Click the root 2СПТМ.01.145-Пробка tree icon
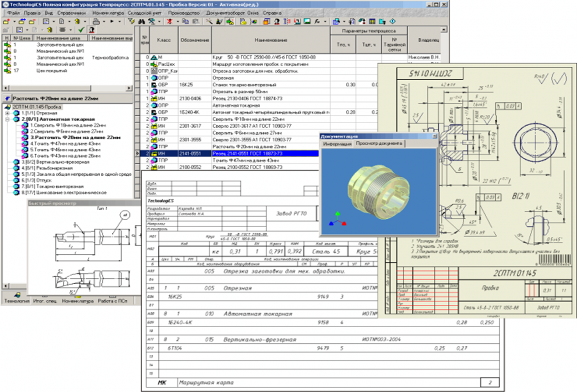This screenshot has width=577, height=392. point(7,107)
